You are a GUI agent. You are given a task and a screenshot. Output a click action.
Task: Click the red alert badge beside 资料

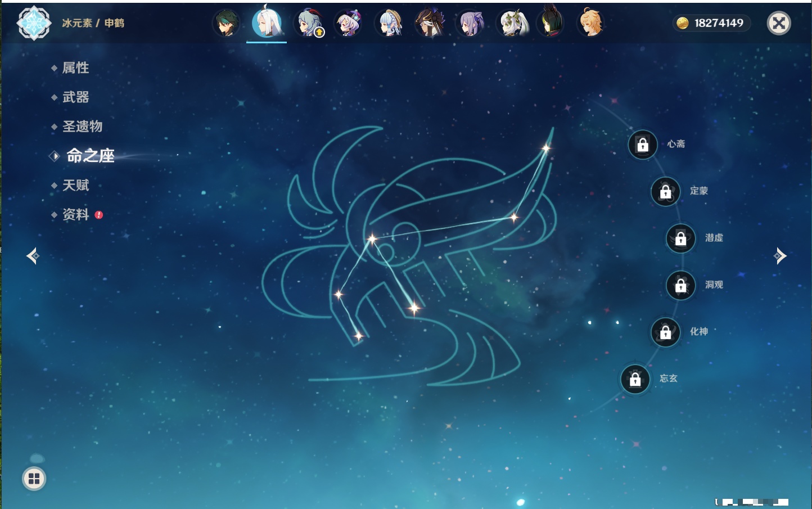(x=99, y=215)
